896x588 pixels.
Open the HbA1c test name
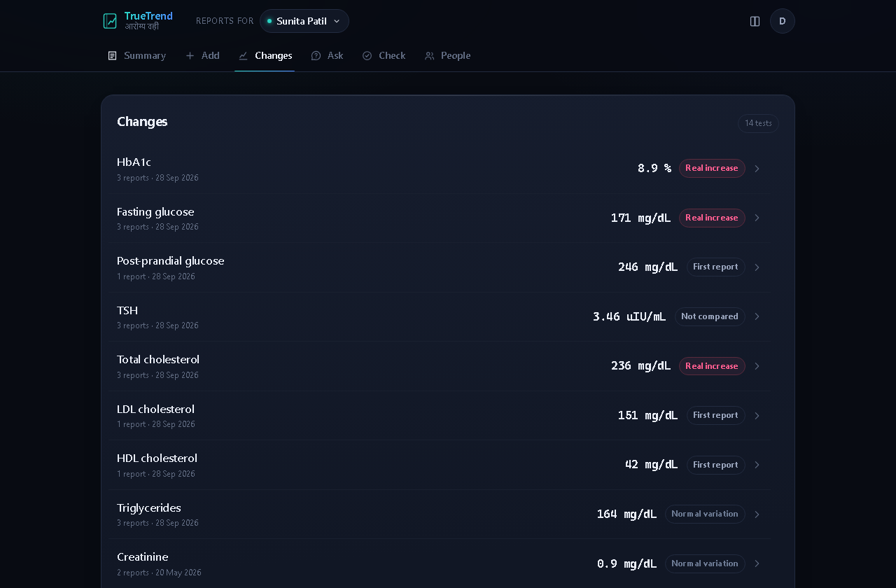point(134,162)
